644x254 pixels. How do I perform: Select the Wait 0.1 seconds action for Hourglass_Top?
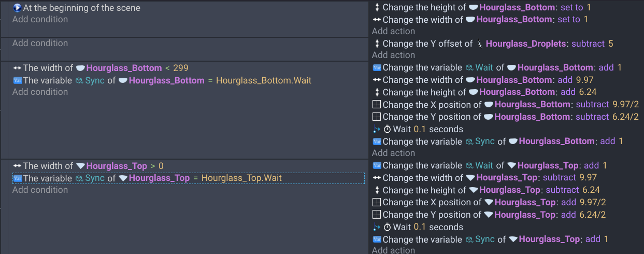(418, 227)
